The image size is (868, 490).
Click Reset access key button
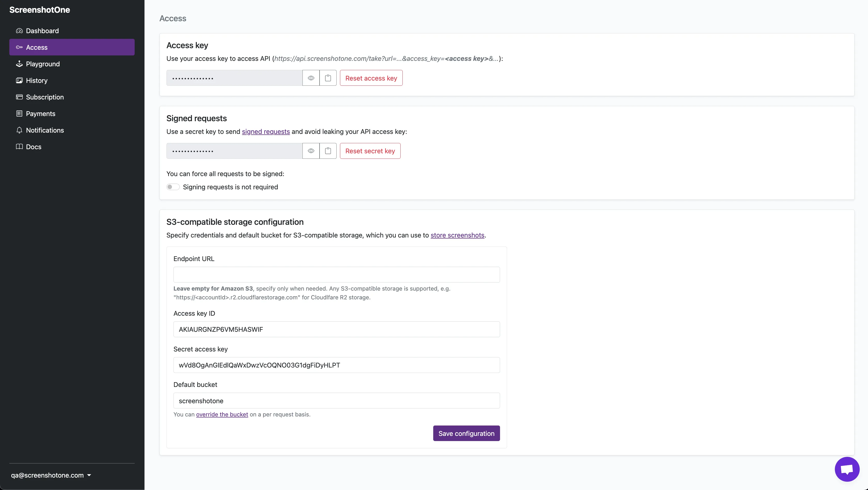click(x=371, y=77)
